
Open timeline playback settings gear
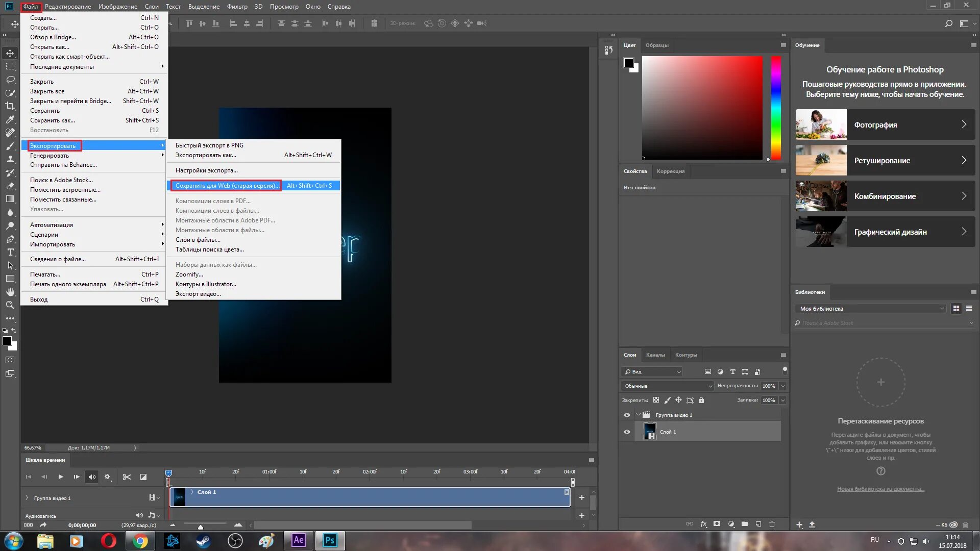point(107,477)
